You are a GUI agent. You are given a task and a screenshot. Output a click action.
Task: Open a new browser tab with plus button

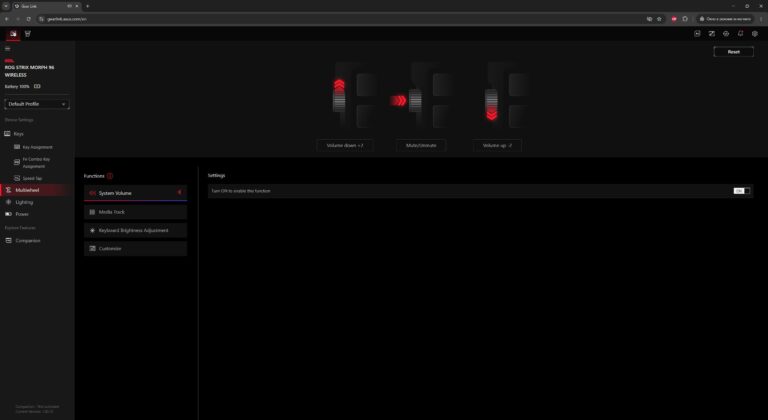[88, 6]
